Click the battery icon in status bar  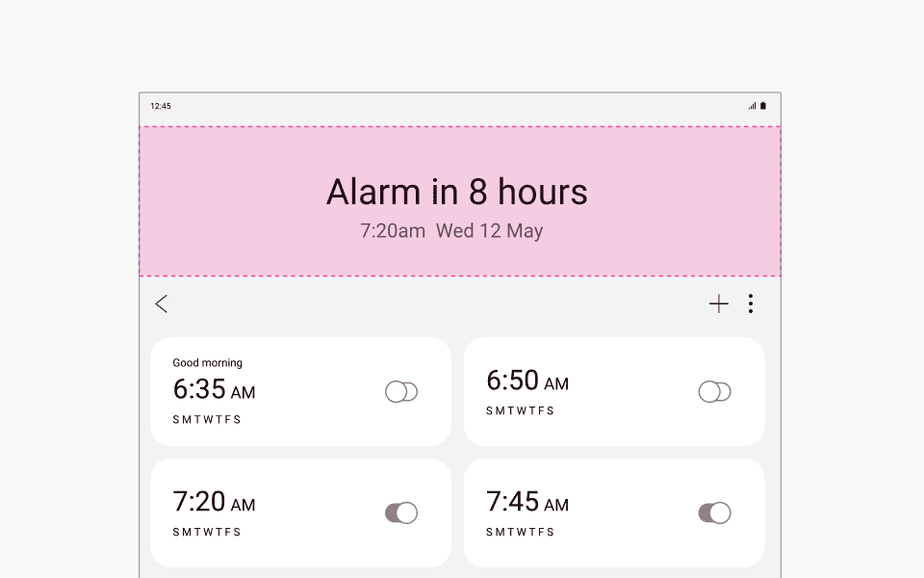tap(763, 106)
